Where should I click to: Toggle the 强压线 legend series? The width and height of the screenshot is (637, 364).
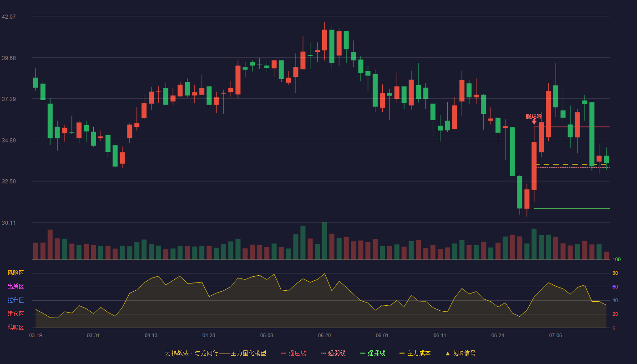click(x=293, y=353)
